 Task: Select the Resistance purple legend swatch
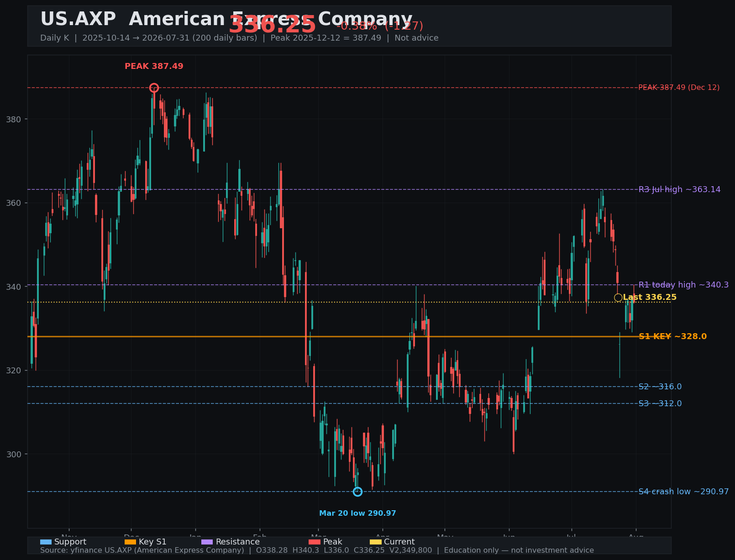[207, 542]
